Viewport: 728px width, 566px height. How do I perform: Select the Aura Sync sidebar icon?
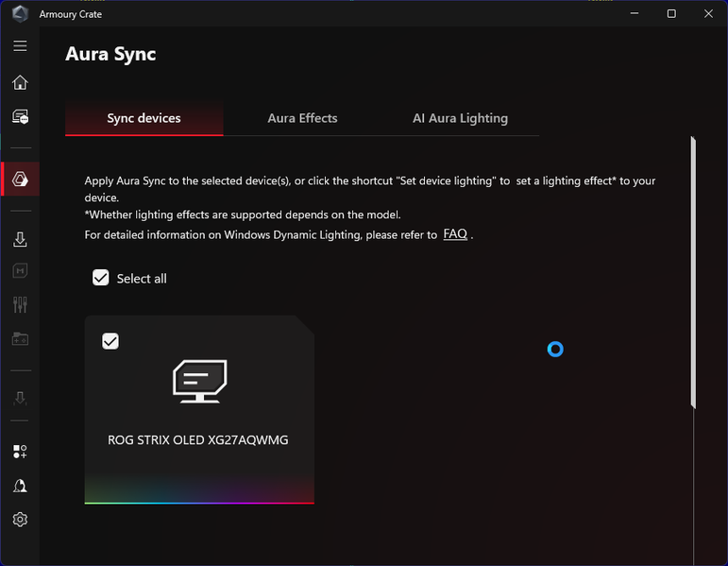click(20, 179)
